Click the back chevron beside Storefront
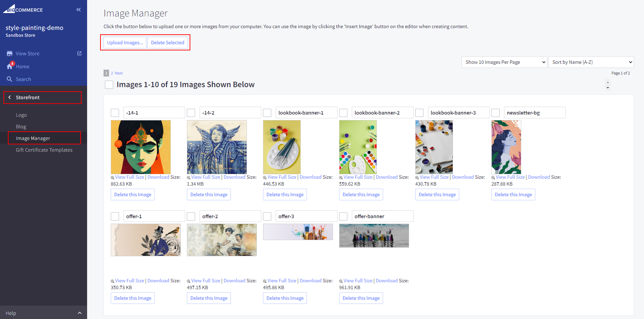This screenshot has height=319, width=644. (10, 97)
